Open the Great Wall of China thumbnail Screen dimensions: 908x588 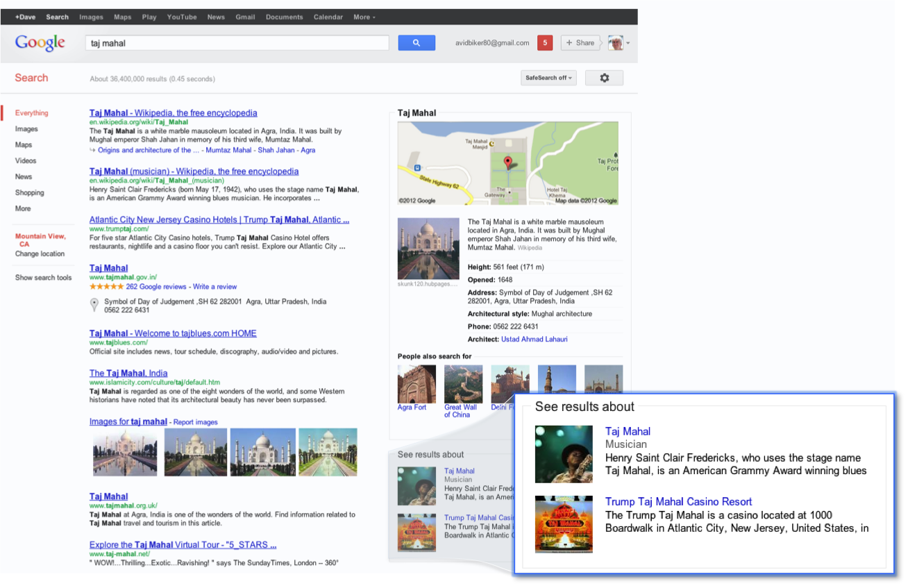(x=462, y=383)
